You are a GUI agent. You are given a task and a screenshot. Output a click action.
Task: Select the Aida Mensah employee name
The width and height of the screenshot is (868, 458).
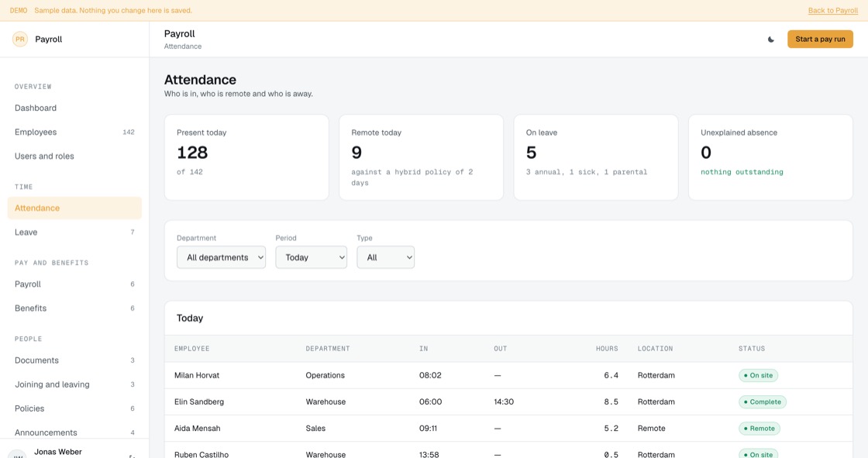(x=197, y=429)
